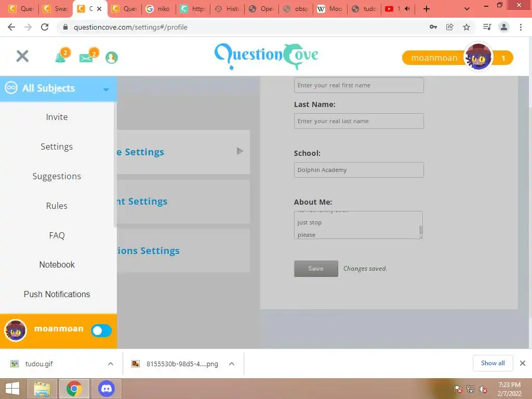Image resolution: width=532 pixels, height=399 pixels.
Task: Open the tab search chevron
Action: click(x=467, y=9)
